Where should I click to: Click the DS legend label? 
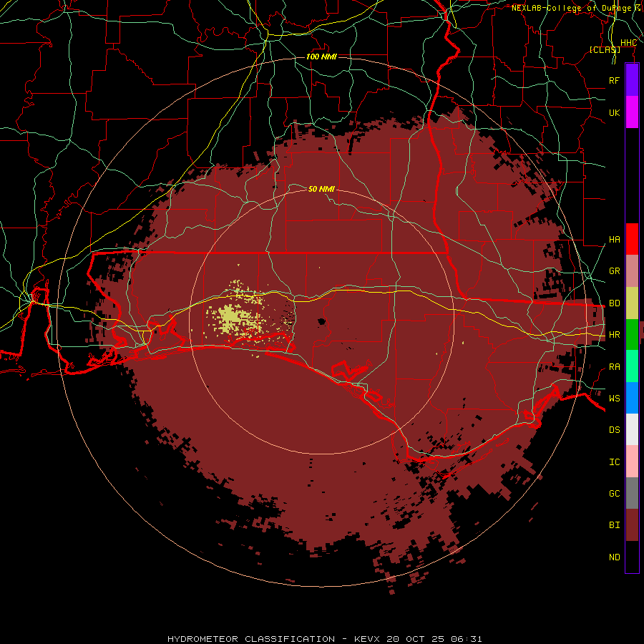click(615, 430)
